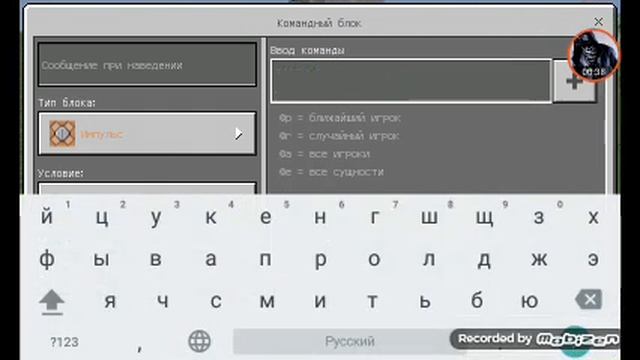Tap the е key
The height and width of the screenshot is (360, 640).
tap(265, 216)
